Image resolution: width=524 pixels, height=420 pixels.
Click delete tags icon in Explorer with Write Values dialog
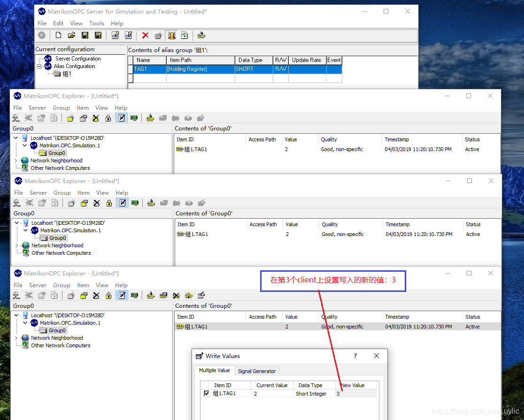pyautogui.click(x=176, y=295)
